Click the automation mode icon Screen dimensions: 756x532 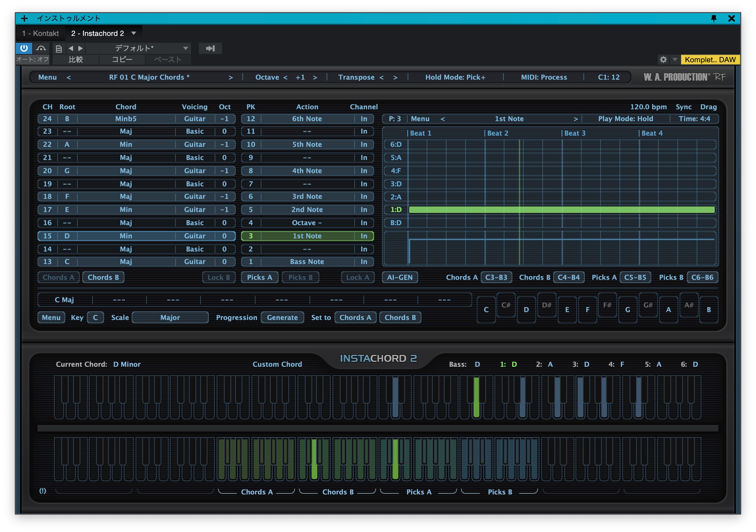coord(41,48)
